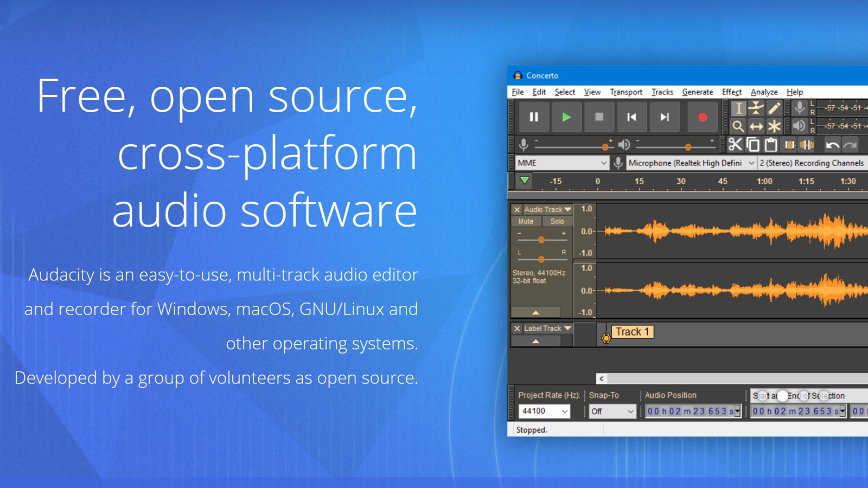
Task: Select the Envelope tool
Action: tap(756, 108)
